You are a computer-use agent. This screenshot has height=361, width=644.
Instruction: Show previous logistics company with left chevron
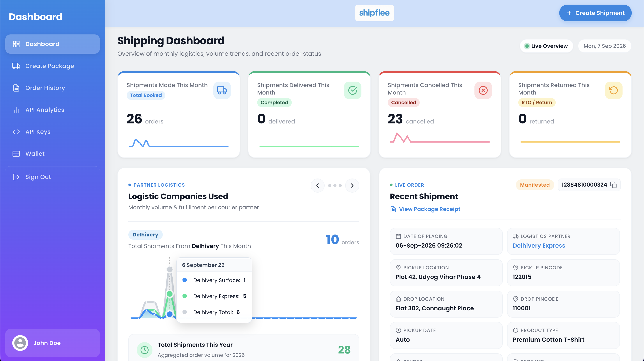point(317,186)
